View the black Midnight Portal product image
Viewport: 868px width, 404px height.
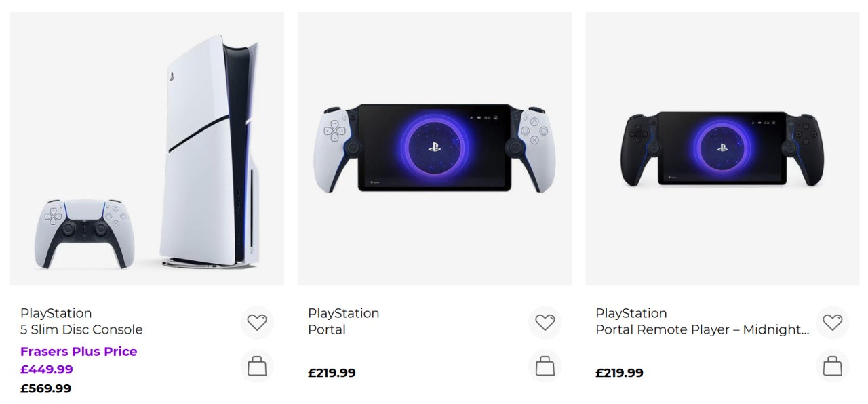(722, 148)
